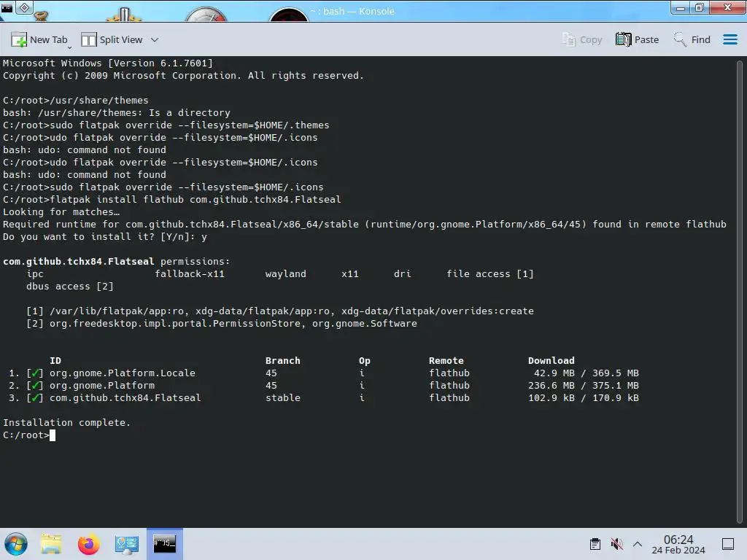Expand the New Tab profile dropdown arrow
747x560 pixels.
(x=69, y=47)
